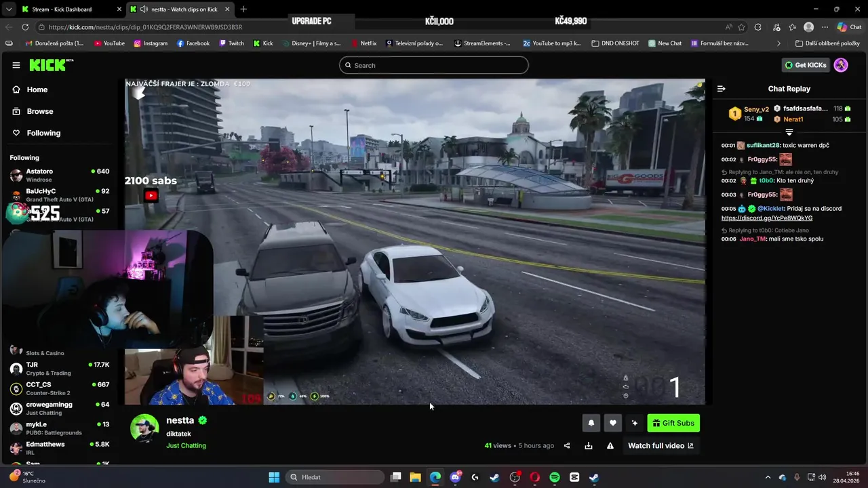
Task: Download the clip
Action: 589,446
